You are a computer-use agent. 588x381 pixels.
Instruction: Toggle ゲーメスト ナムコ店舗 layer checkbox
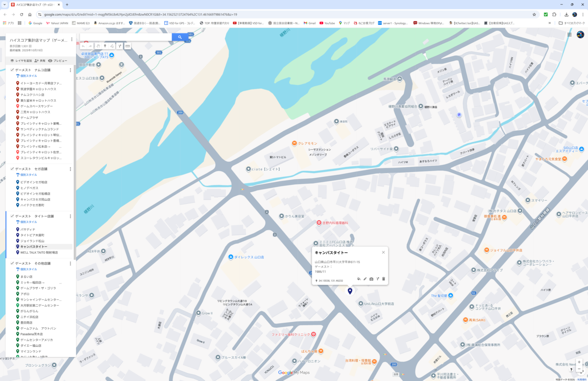pos(12,70)
